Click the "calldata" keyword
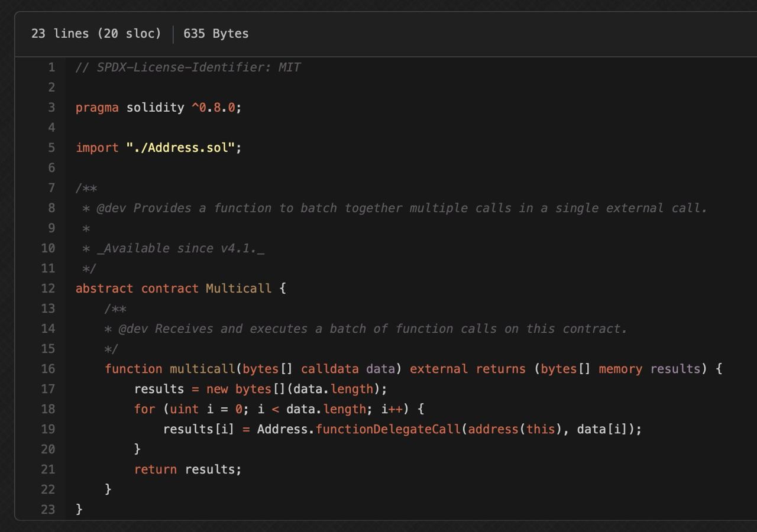The height and width of the screenshot is (532, 757). pos(329,369)
